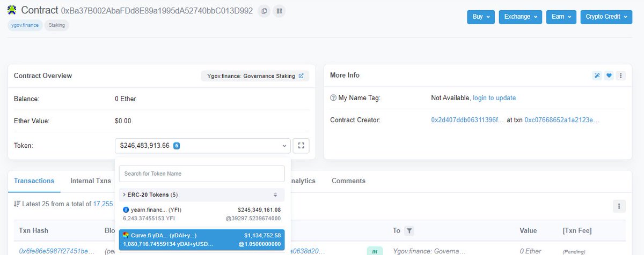Click the Txn Hash column header

pyautogui.click(x=33, y=231)
